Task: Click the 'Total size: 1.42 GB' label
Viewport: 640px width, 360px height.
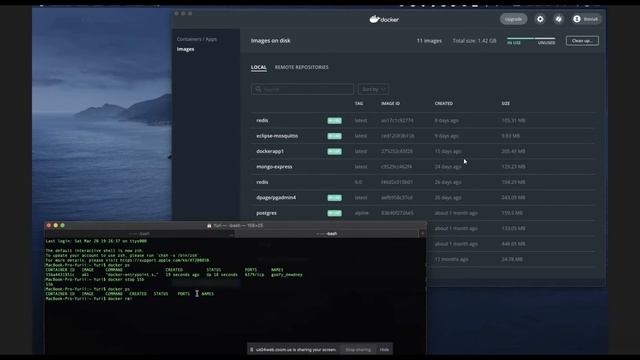Action: [x=474, y=41]
